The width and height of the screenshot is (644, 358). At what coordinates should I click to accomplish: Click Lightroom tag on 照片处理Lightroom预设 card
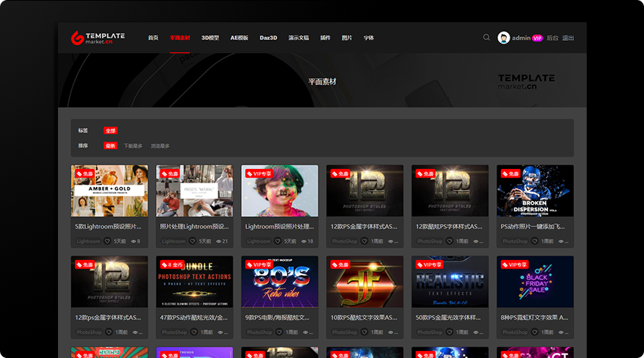point(173,241)
